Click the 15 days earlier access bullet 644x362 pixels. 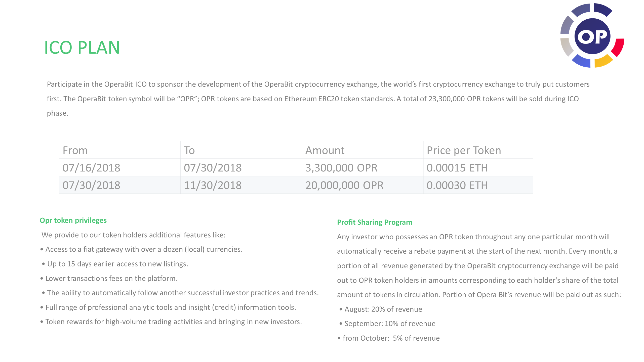click(x=115, y=264)
